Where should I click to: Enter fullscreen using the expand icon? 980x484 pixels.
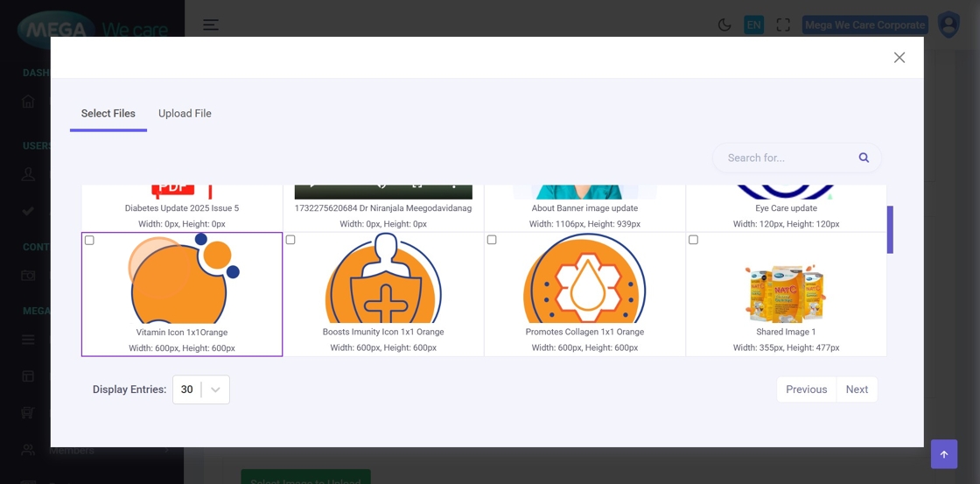click(783, 25)
